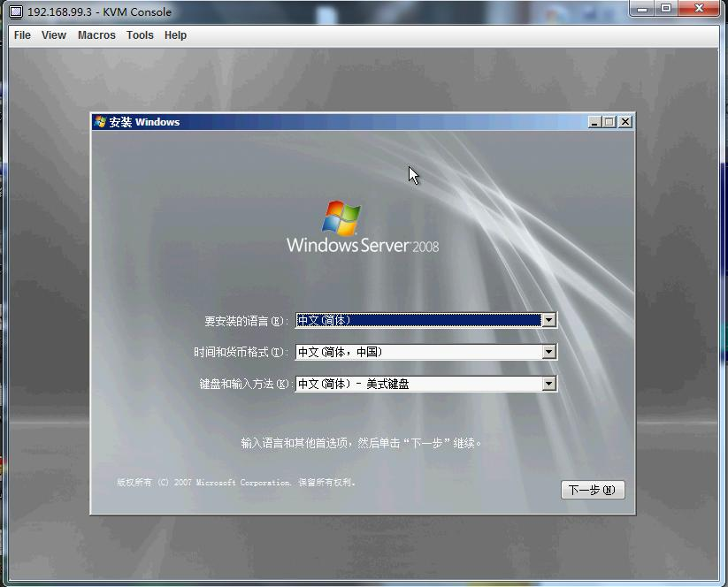Expand the 时间和货币格式 dropdown arrow
Viewport: 728px width, 587px height.
548,352
